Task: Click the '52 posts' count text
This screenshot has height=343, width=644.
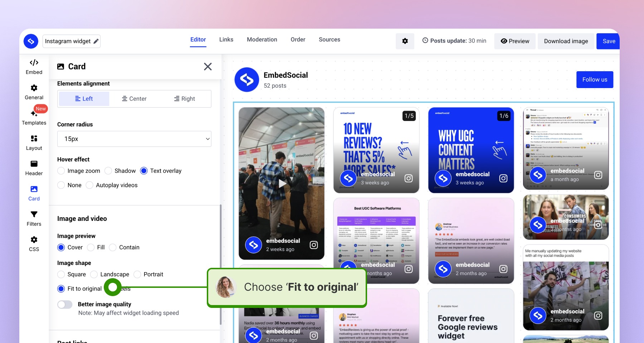Action: [275, 86]
